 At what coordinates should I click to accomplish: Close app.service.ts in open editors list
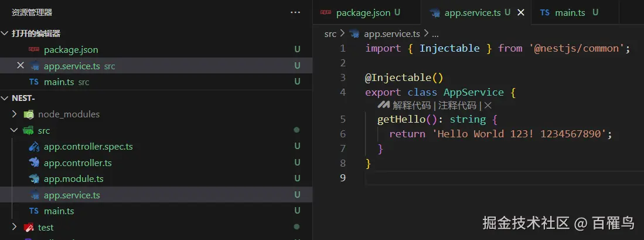pyautogui.click(x=21, y=66)
